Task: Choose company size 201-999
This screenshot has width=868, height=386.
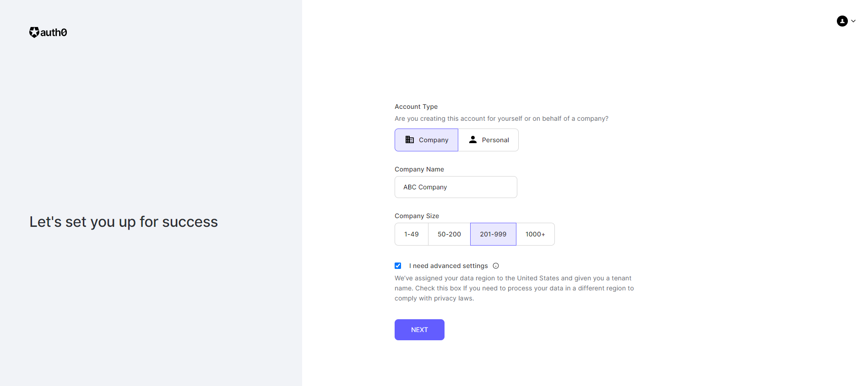Action: point(493,234)
